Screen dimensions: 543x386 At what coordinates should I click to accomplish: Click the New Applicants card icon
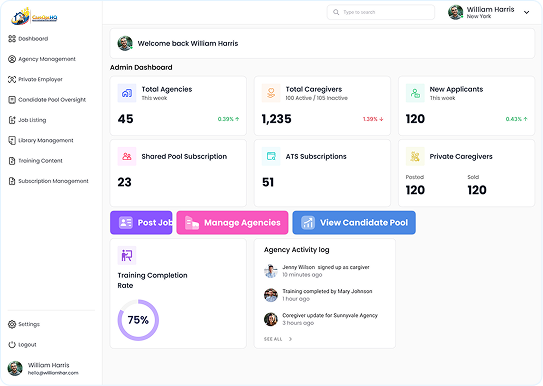click(x=415, y=93)
